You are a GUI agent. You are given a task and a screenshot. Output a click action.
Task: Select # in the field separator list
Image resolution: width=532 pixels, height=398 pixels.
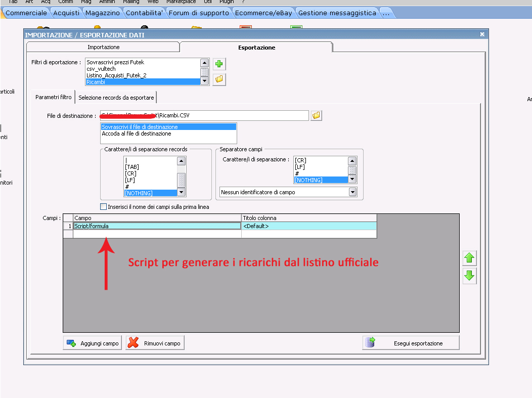[321, 173]
